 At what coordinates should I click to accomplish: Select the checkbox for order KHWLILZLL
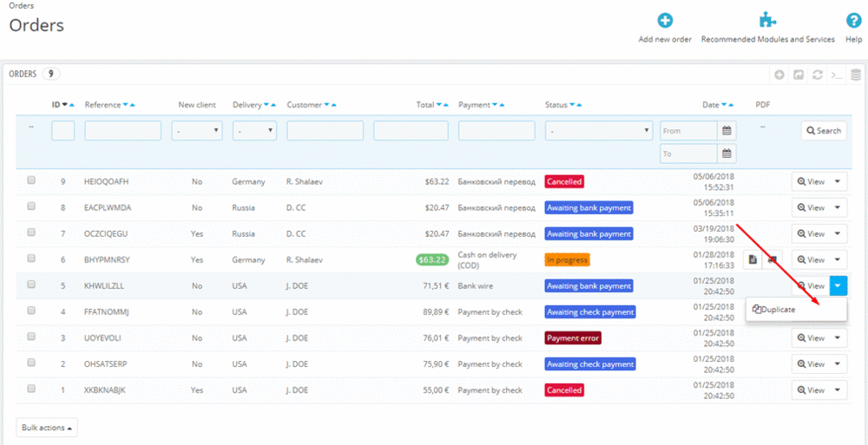[31, 285]
